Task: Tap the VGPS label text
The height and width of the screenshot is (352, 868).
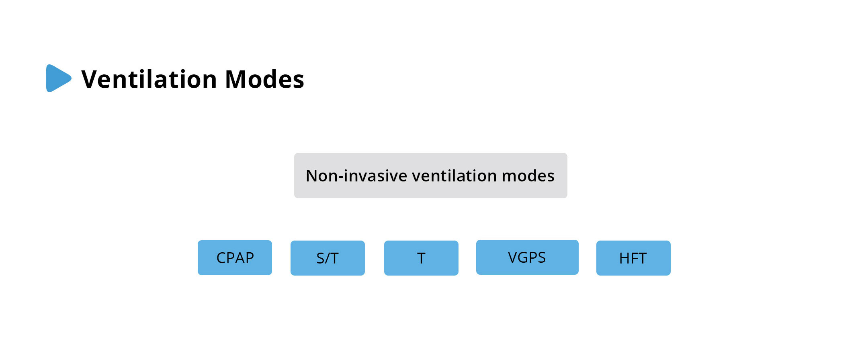Action: (527, 257)
